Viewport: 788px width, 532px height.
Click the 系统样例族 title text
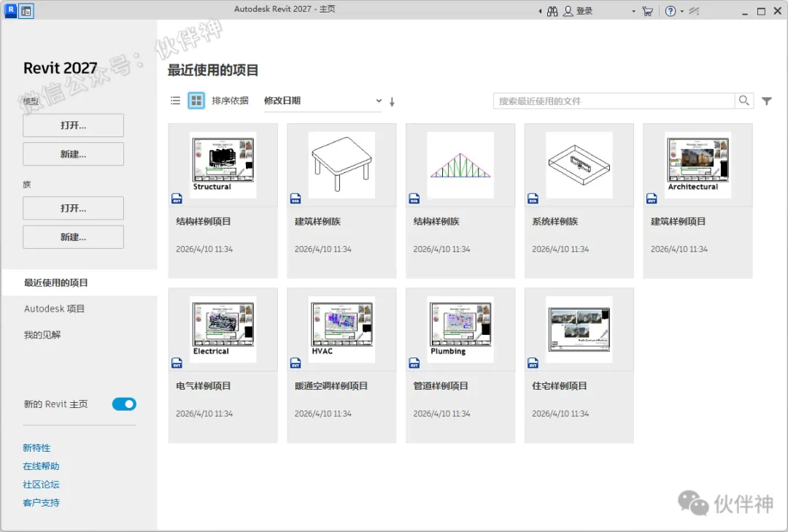555,221
